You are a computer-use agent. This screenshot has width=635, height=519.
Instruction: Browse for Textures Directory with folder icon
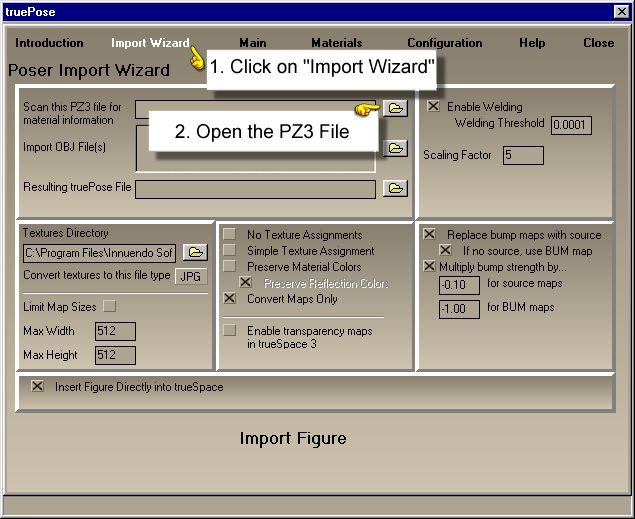(x=194, y=253)
